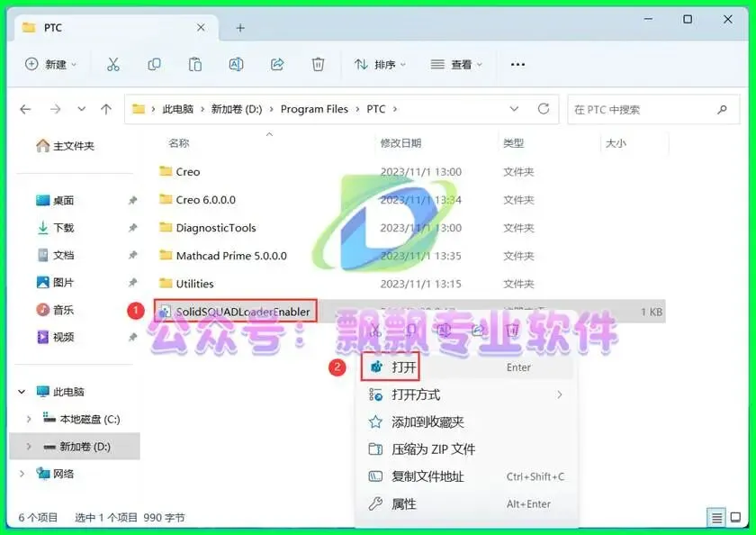Collapse the 此电脑 tree node
Image resolution: width=756 pixels, height=535 pixels.
[x=22, y=392]
